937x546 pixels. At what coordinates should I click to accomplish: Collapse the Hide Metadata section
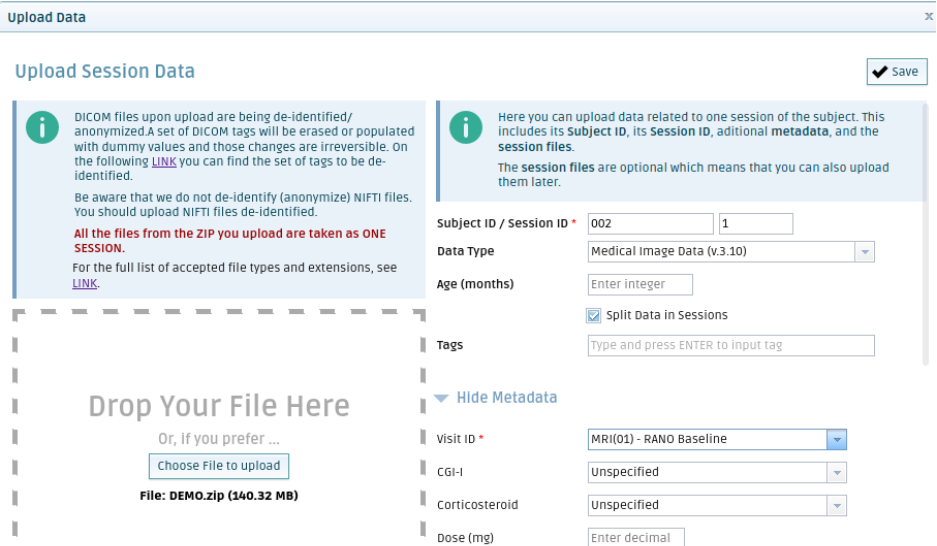506,398
